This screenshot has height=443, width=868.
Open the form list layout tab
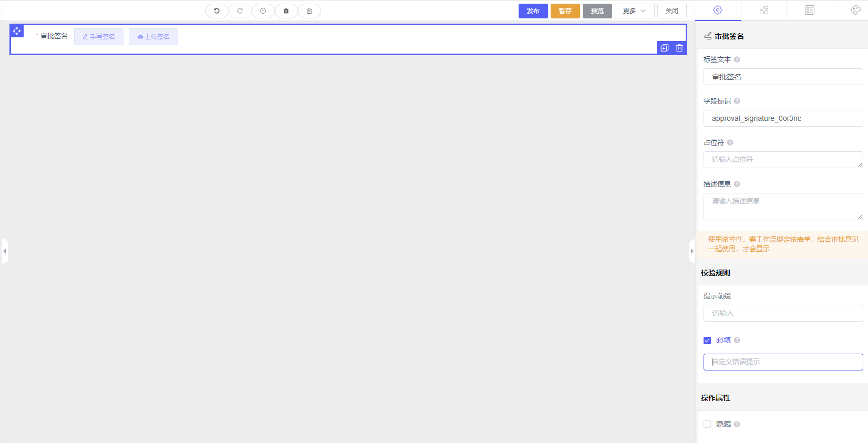coord(810,10)
